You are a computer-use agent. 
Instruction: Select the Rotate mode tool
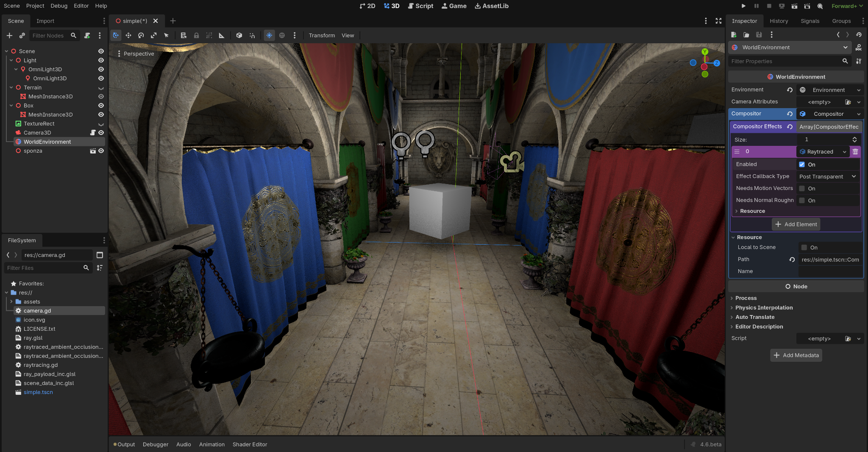tap(141, 36)
